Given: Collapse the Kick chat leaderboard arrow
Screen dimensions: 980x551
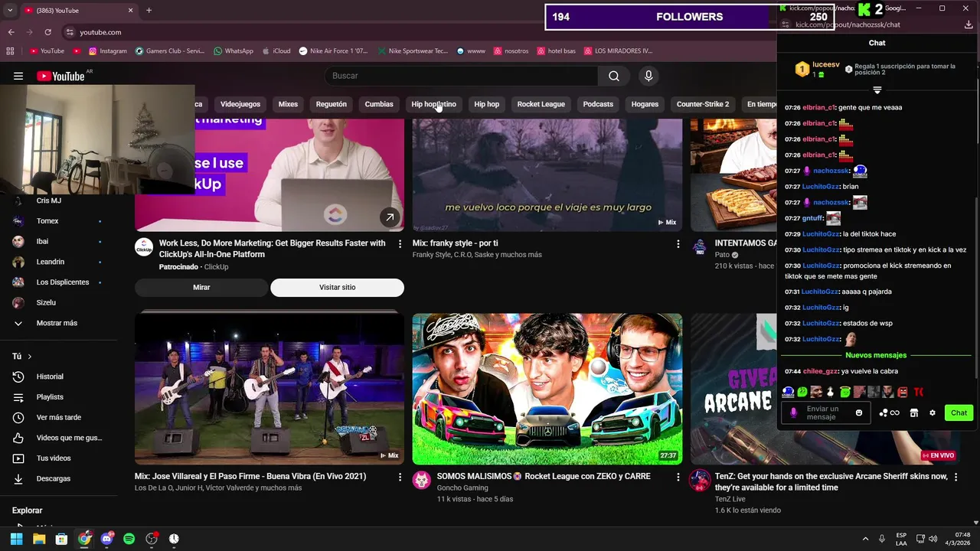Looking at the screenshot, I should tap(877, 90).
